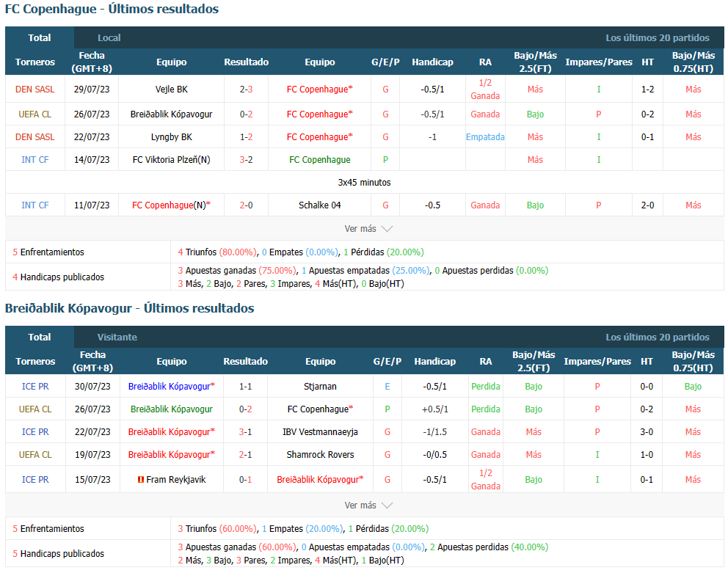Open the Los últimos 20 partidos selector in FC Copenhague table
Screen dimensions: 728x573
[x=657, y=38]
